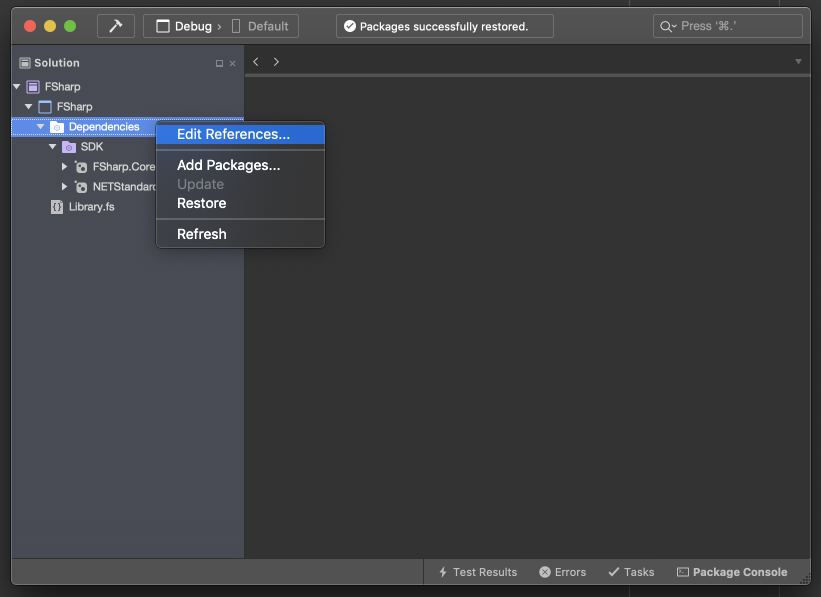Click the Library.fs file icon
Image resolution: width=821 pixels, height=597 pixels.
57,207
